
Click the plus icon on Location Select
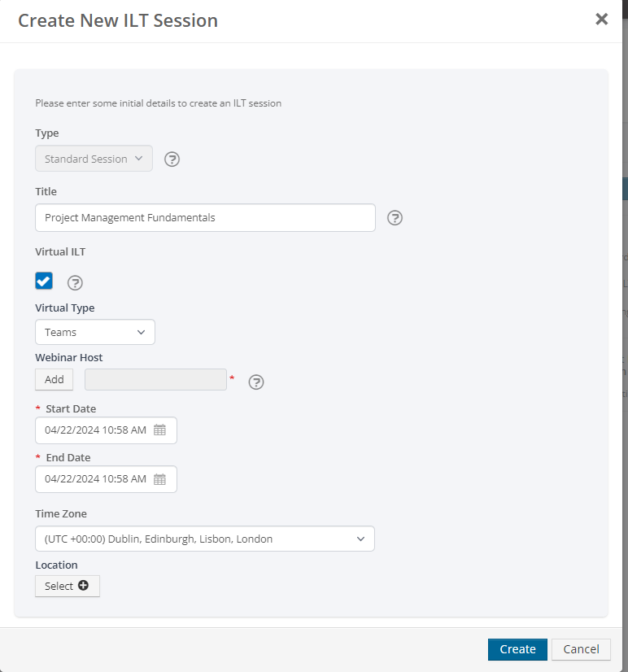point(84,586)
